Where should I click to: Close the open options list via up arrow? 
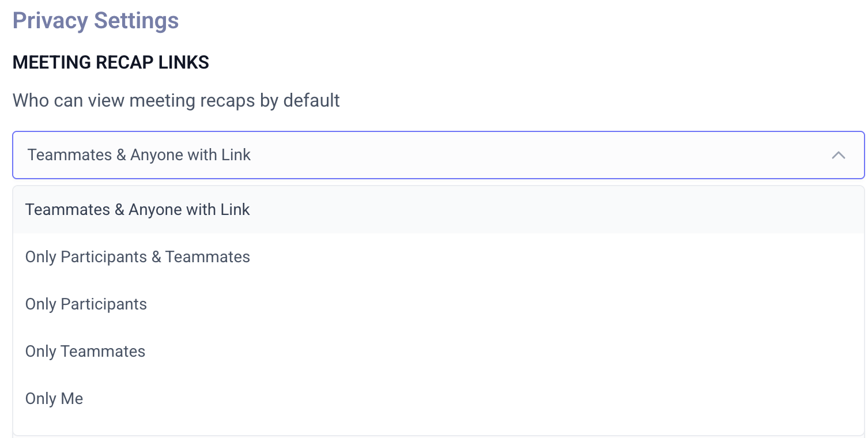[838, 155]
